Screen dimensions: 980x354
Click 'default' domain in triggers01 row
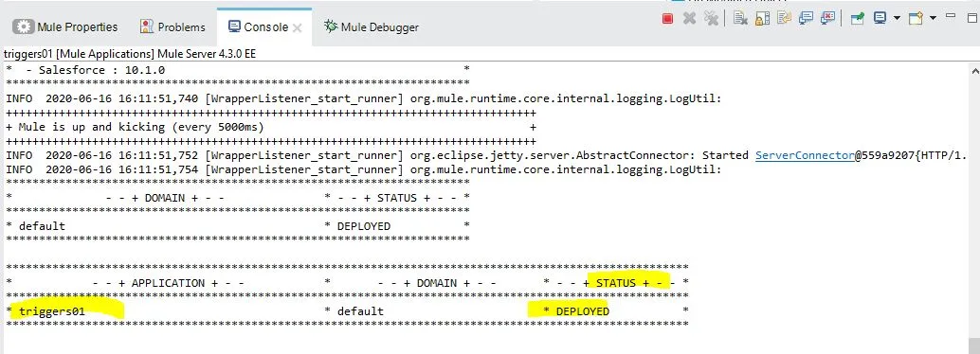tap(360, 310)
